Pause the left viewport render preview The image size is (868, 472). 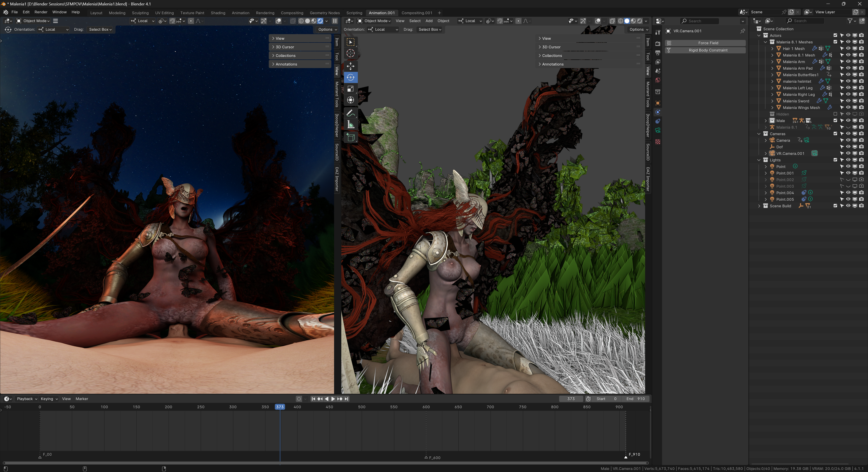pyautogui.click(x=335, y=21)
